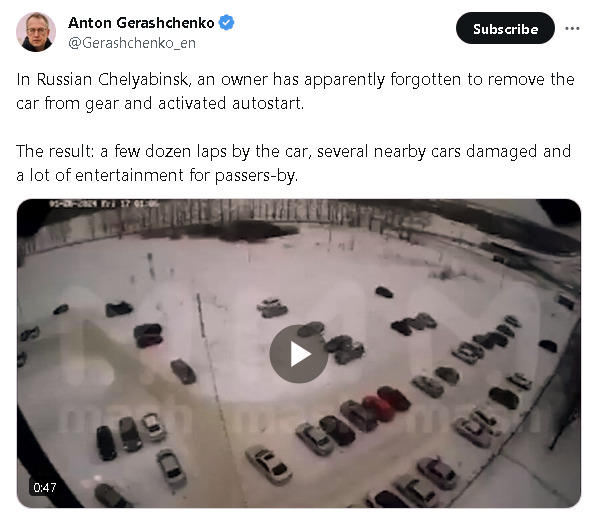
Task: Subscribe to Anton Gerashchenko
Action: click(x=505, y=28)
